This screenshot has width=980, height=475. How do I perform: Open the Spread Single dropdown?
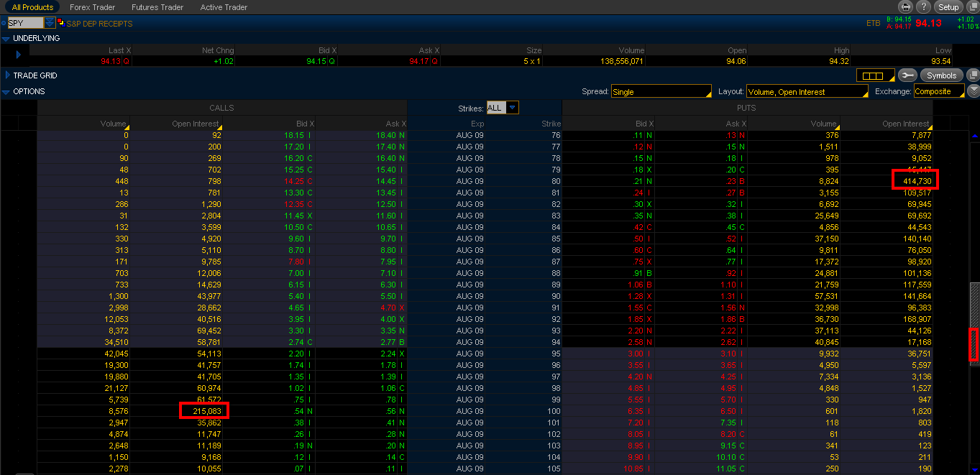[661, 92]
